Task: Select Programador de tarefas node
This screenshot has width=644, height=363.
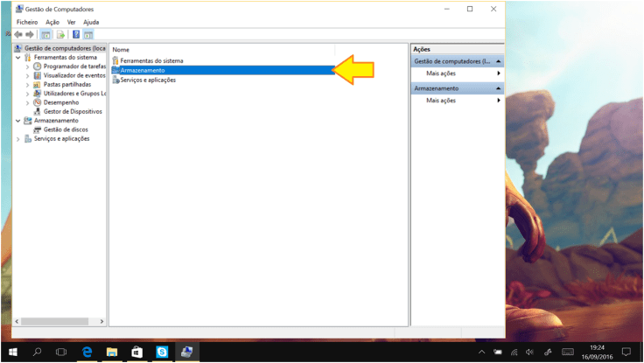Action: 74,66
